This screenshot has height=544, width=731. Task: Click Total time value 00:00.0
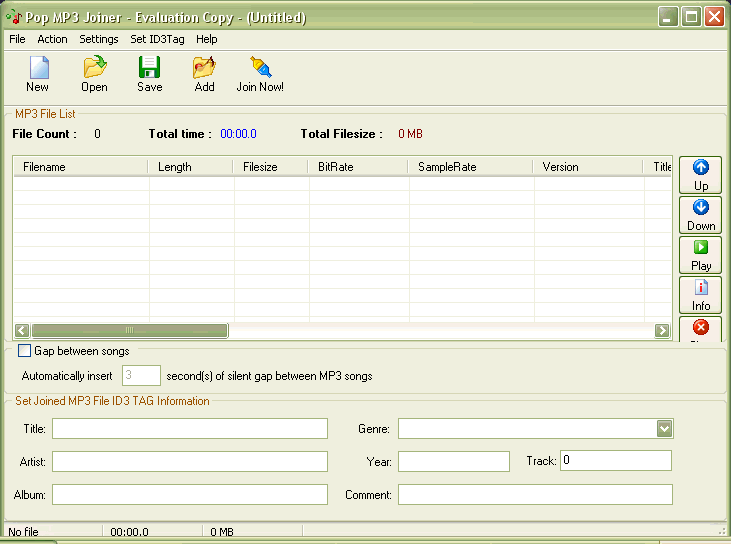tap(238, 134)
